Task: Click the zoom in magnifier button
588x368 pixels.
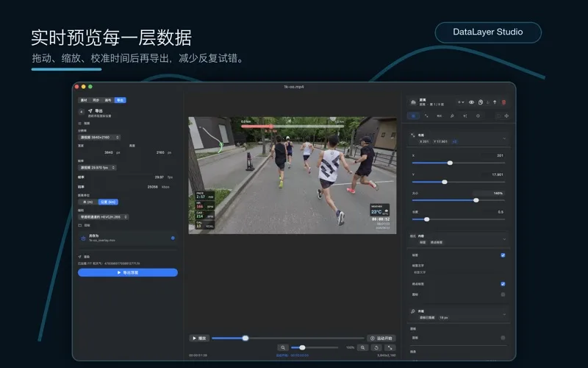Action: (362, 347)
